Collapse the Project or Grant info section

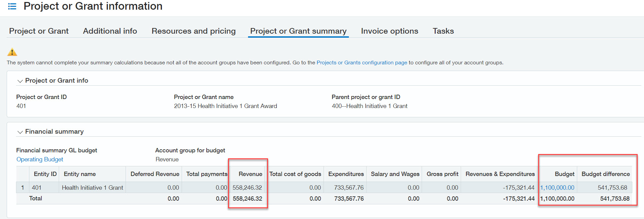pos(20,81)
